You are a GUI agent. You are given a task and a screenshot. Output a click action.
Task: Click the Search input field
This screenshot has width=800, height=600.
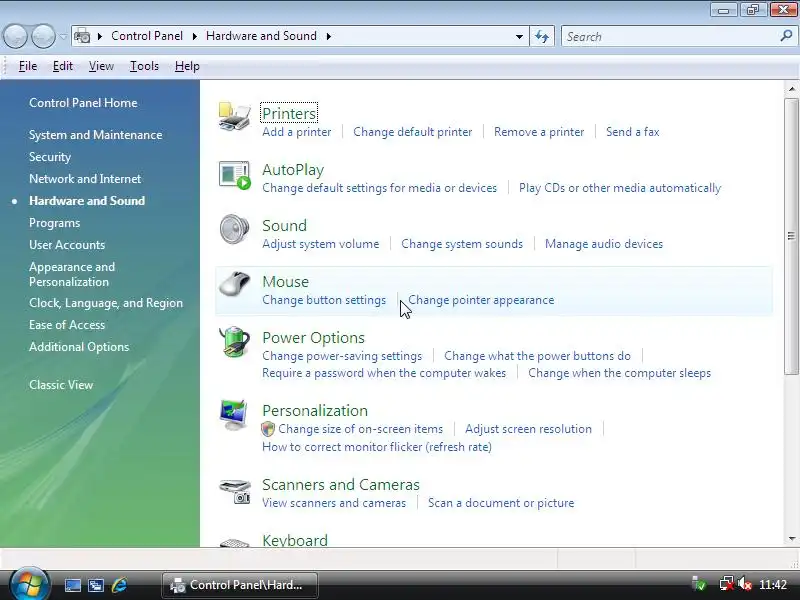pyautogui.click(x=671, y=36)
